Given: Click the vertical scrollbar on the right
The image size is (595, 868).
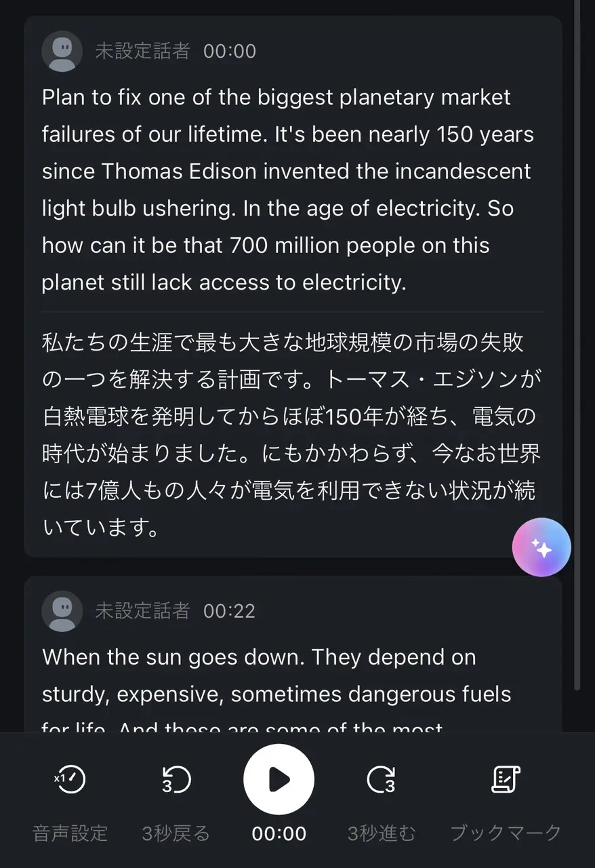Looking at the screenshot, I should click(577, 339).
